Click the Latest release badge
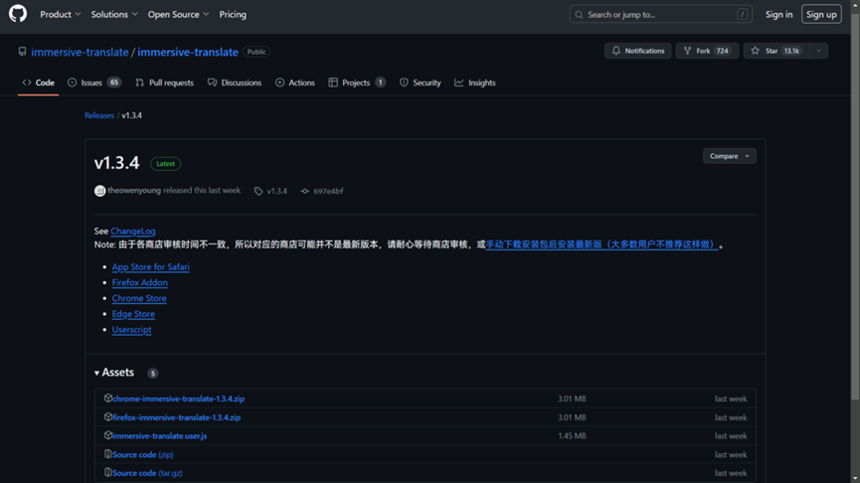 [x=166, y=164]
